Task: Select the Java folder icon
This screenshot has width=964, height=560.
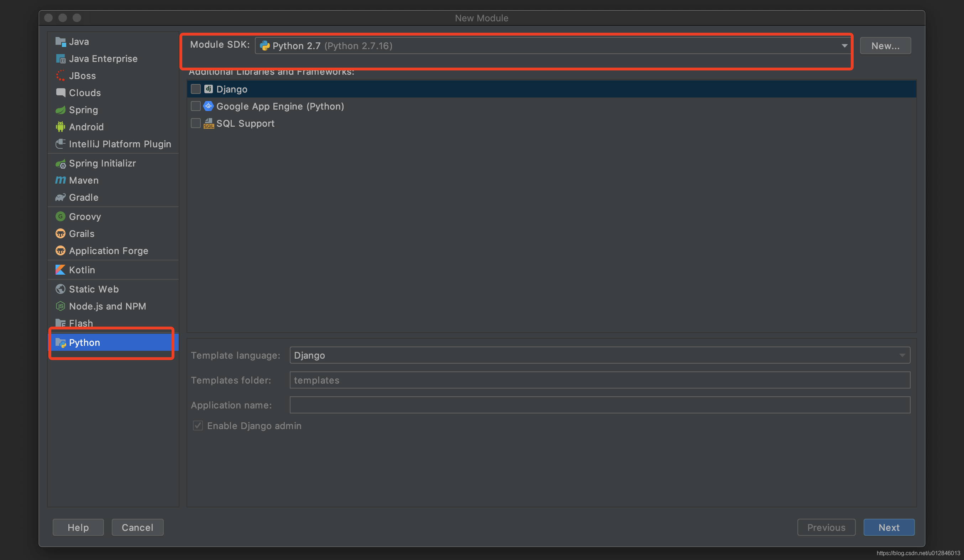Action: (61, 41)
